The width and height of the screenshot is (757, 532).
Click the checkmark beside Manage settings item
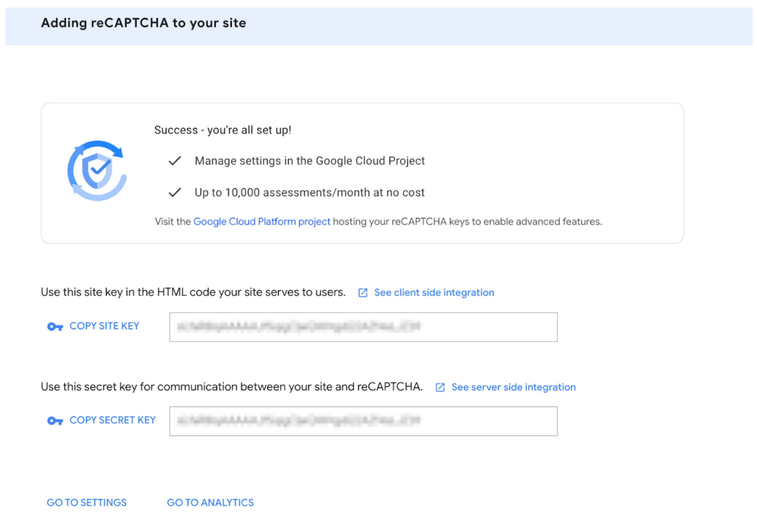175,161
